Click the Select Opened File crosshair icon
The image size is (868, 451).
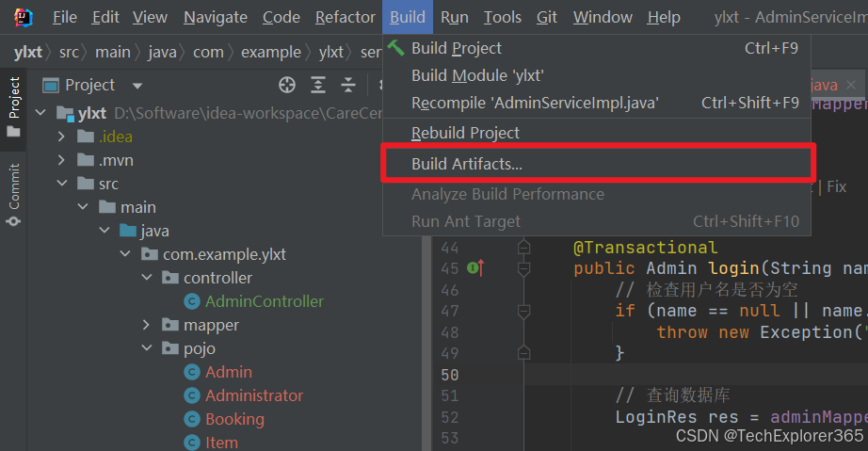pyautogui.click(x=287, y=85)
